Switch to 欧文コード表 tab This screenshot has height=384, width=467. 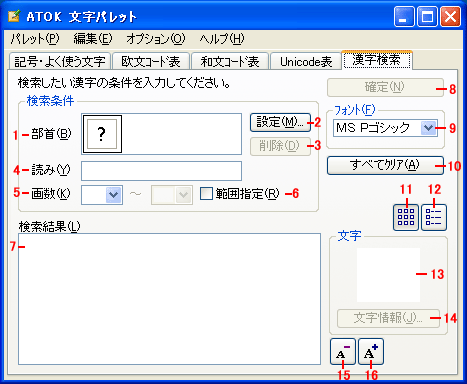click(x=151, y=61)
